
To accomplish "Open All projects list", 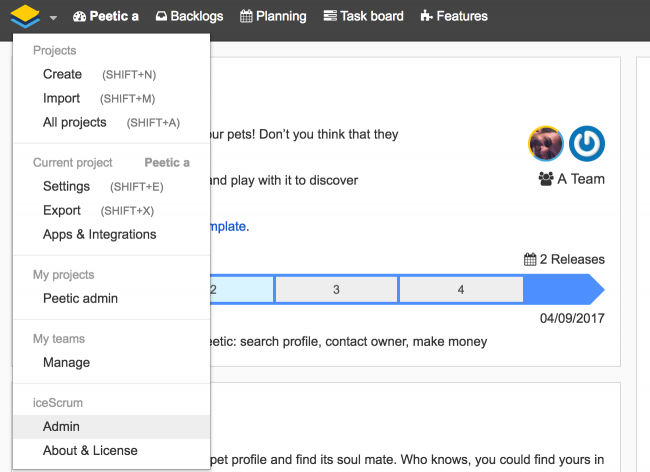I will pyautogui.click(x=74, y=122).
